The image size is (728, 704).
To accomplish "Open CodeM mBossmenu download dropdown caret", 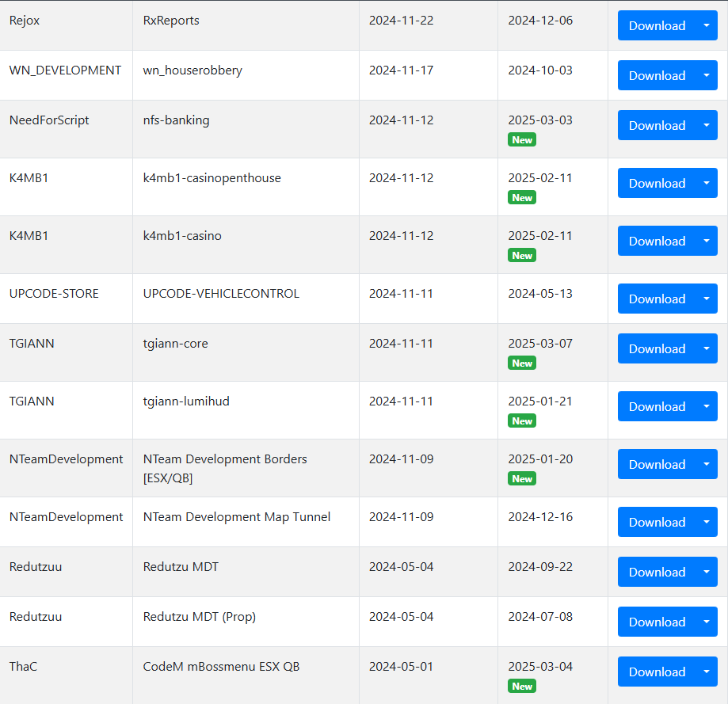I will tap(707, 672).
